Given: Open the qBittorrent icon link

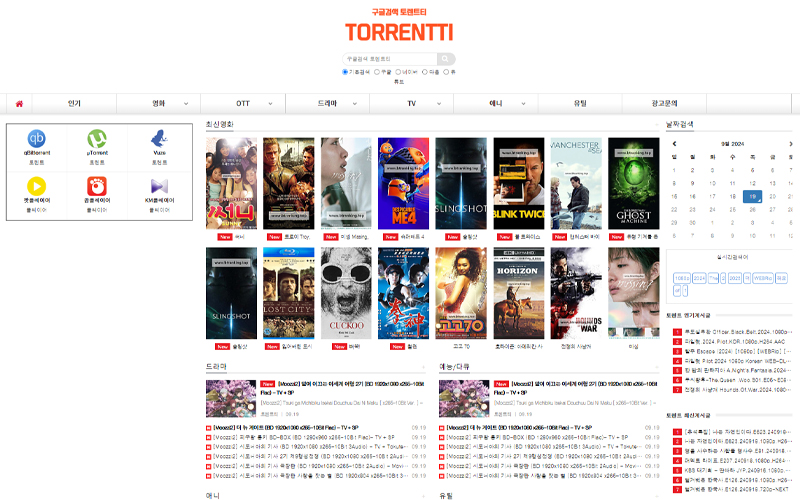Looking at the screenshot, I should (36, 138).
